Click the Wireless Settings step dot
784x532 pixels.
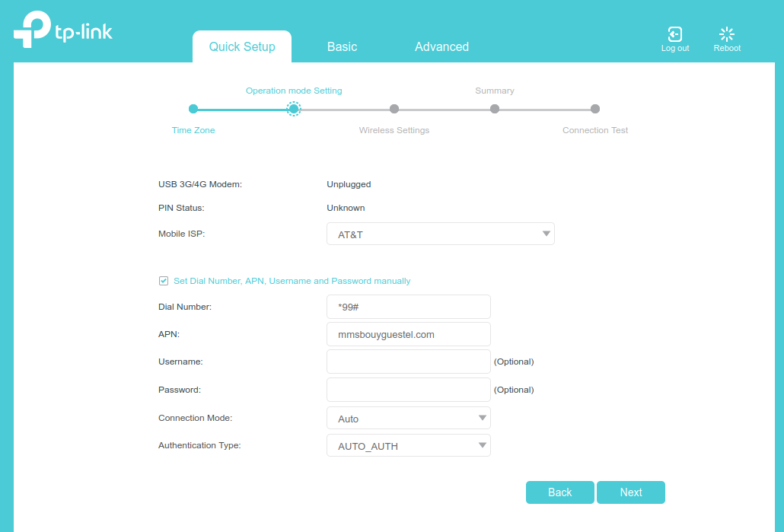click(x=394, y=109)
